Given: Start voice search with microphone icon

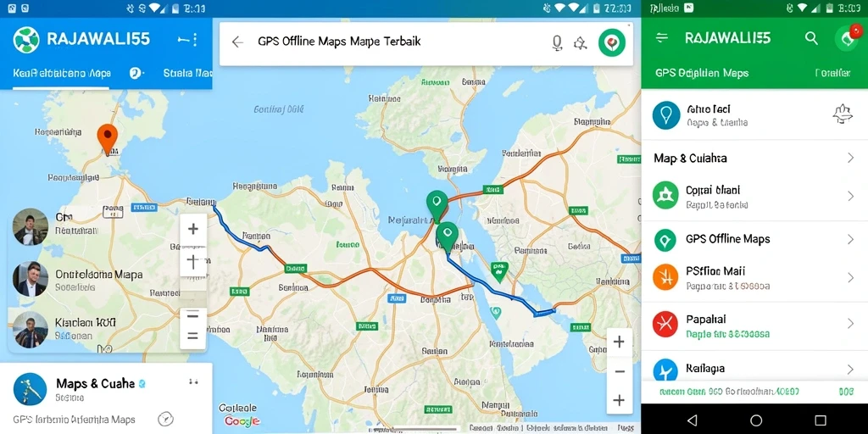Looking at the screenshot, I should [x=558, y=42].
